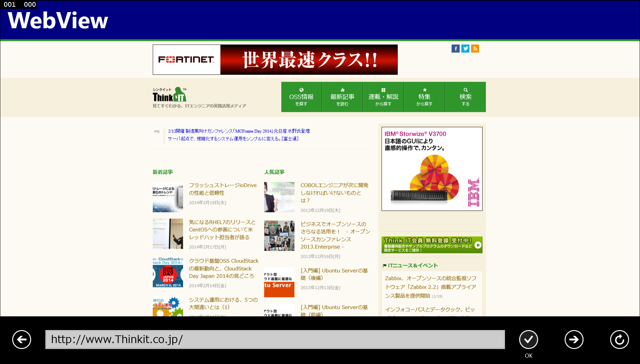This screenshot has height=364, width=640.
Task: Click the RHEL7 speaker photo thumbnail
Action: coord(168,234)
